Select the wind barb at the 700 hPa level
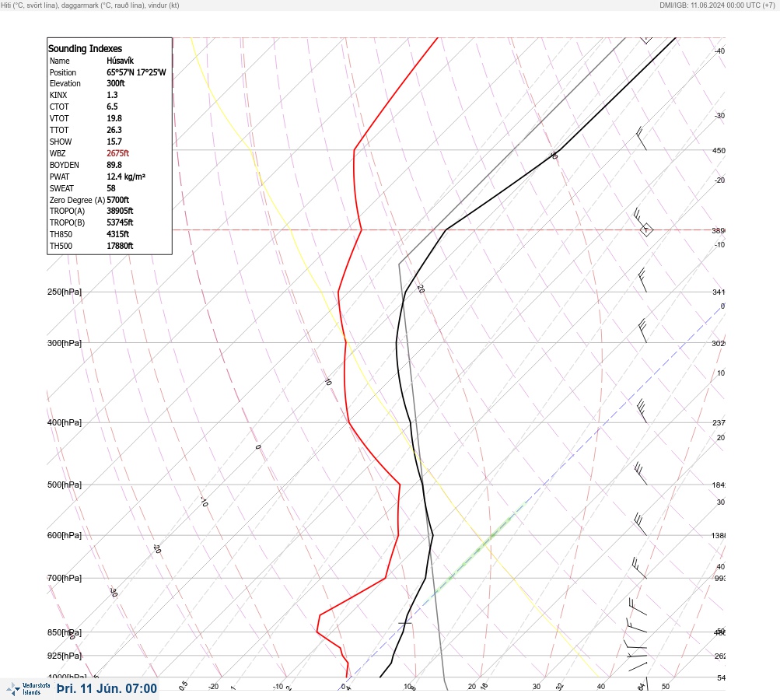 (x=639, y=568)
